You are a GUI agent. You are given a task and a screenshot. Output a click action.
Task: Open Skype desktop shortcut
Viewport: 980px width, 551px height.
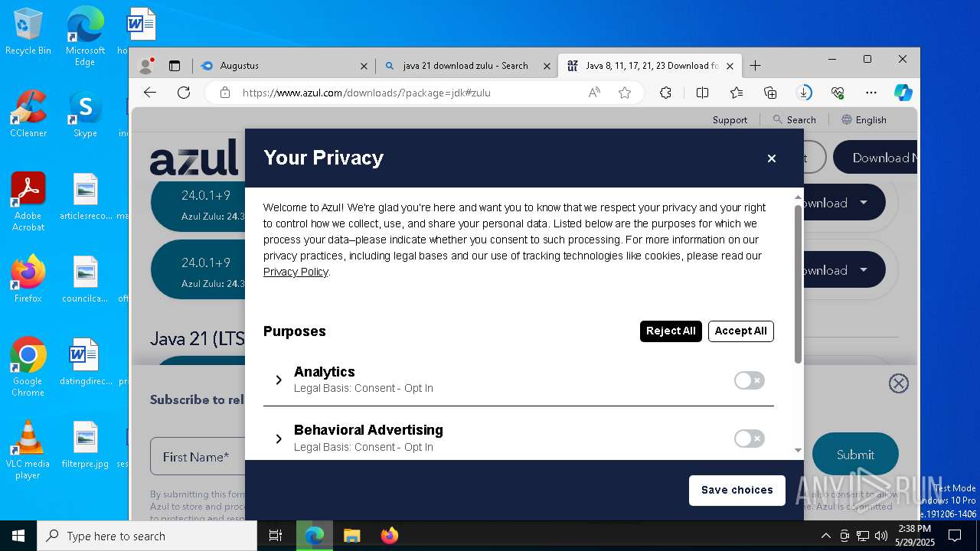click(85, 114)
